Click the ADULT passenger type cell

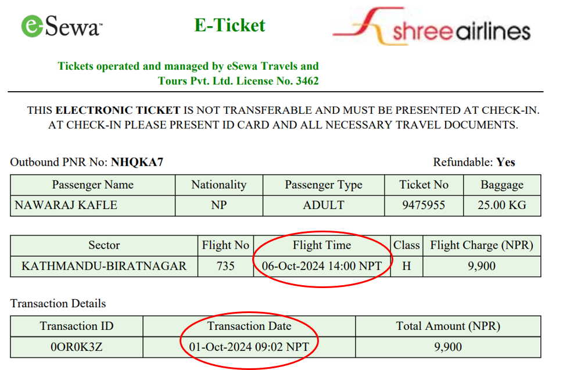click(x=323, y=205)
